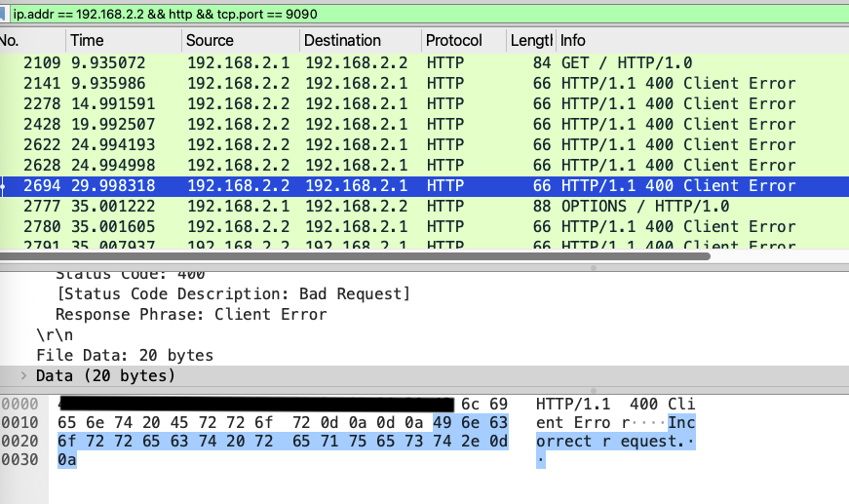This screenshot has width=849, height=504.
Task: Select packet 2777 OPTIONS / HTTP/1.0
Action: pos(425,207)
